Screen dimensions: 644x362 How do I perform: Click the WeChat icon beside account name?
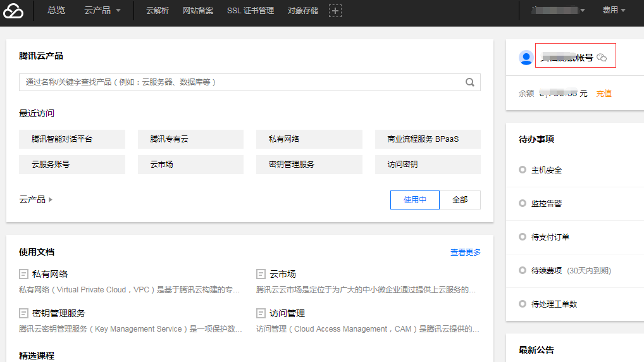(602, 58)
